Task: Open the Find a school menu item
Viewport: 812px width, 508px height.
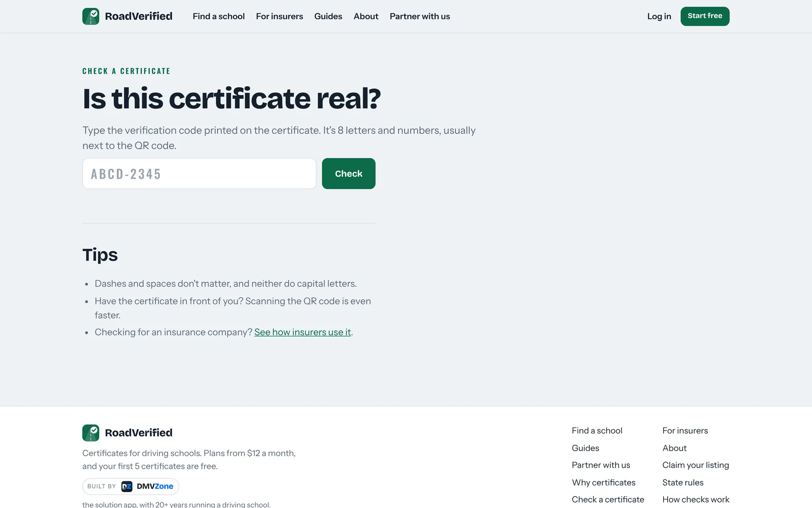Action: tap(218, 16)
